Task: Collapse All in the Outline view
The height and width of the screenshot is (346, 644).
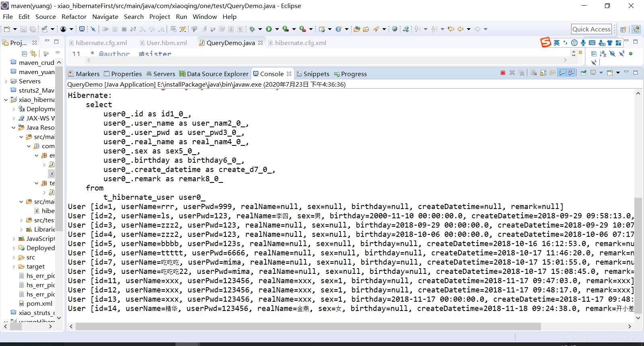Action: pyautogui.click(x=594, y=54)
